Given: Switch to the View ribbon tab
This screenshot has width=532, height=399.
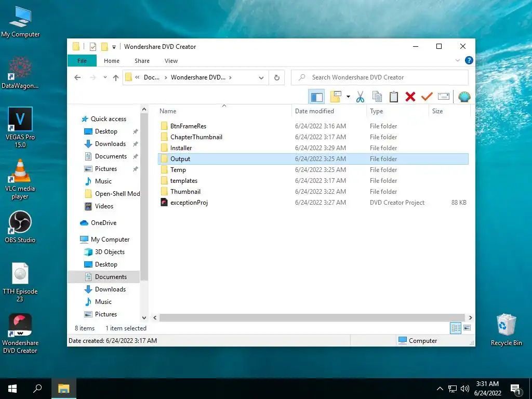Looking at the screenshot, I should point(171,61).
